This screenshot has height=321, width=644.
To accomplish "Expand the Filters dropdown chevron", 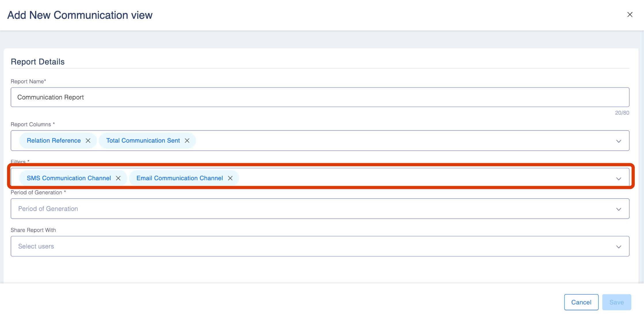I will tap(619, 179).
